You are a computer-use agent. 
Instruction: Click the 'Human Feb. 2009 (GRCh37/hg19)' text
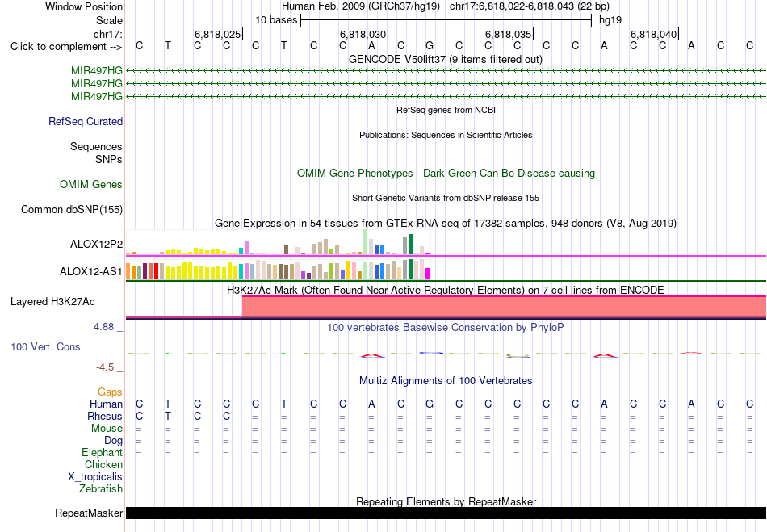tap(361, 6)
